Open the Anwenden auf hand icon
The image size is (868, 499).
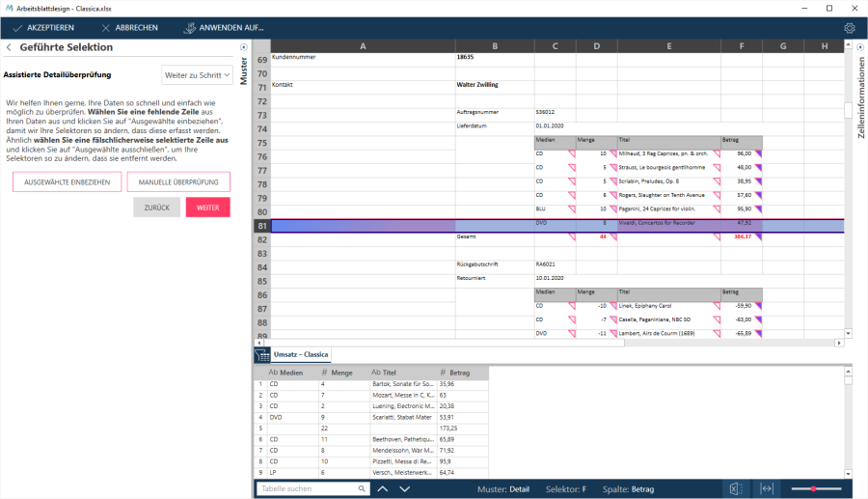click(189, 28)
